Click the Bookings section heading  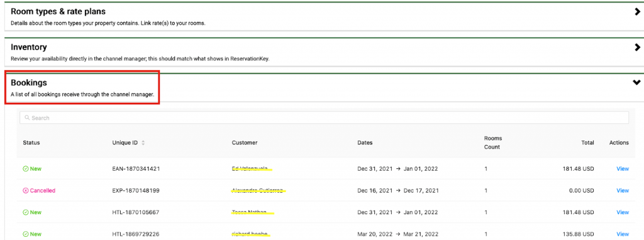click(29, 83)
